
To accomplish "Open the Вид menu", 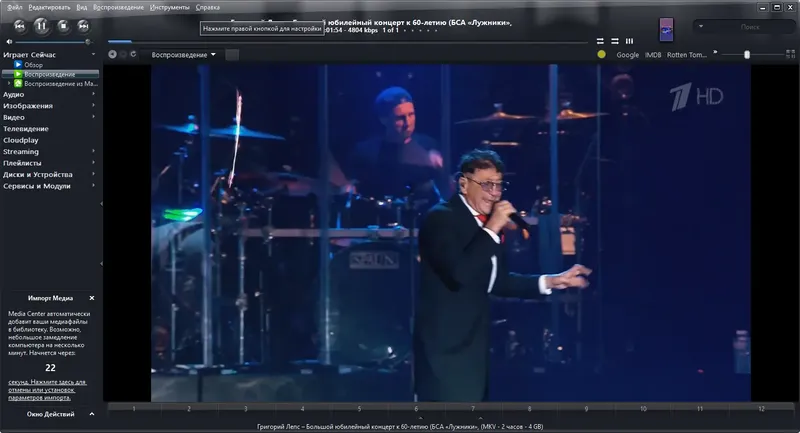I will pyautogui.click(x=82, y=7).
